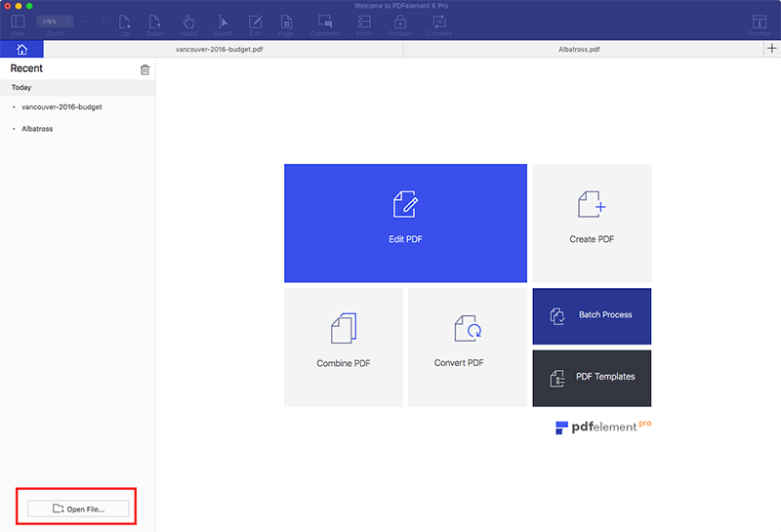Click the Open File... button

pyautogui.click(x=78, y=509)
